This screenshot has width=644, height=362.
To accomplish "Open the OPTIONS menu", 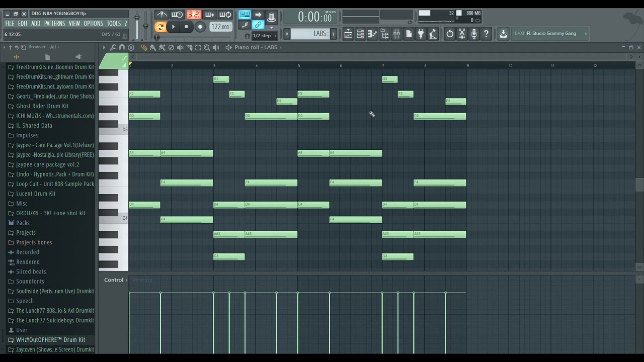I will [x=93, y=23].
